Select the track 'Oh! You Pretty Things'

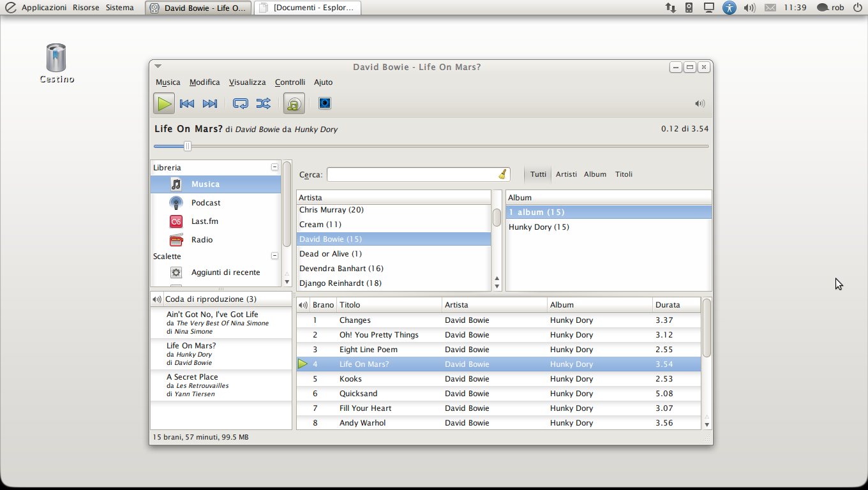click(x=498, y=335)
